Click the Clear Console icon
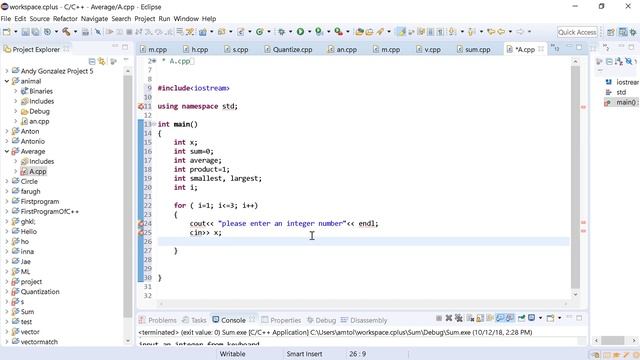Screen dimensions: 640x360 (x=470, y=318)
